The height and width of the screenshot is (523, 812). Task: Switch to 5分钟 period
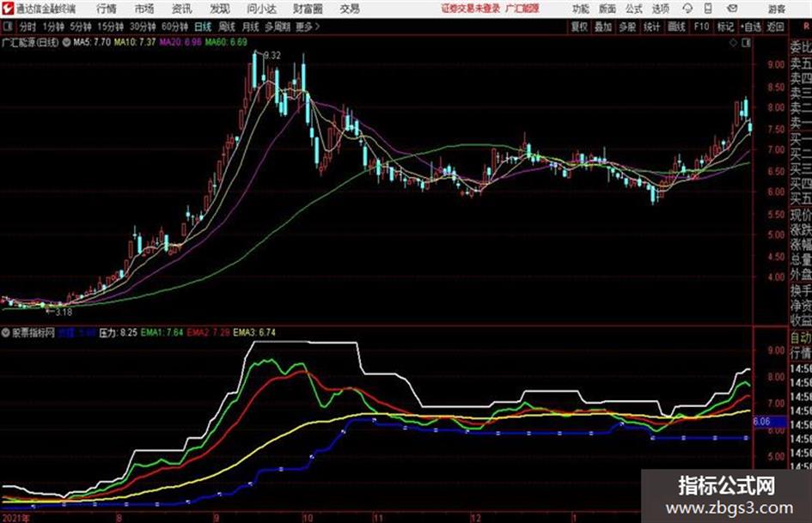[x=80, y=27]
